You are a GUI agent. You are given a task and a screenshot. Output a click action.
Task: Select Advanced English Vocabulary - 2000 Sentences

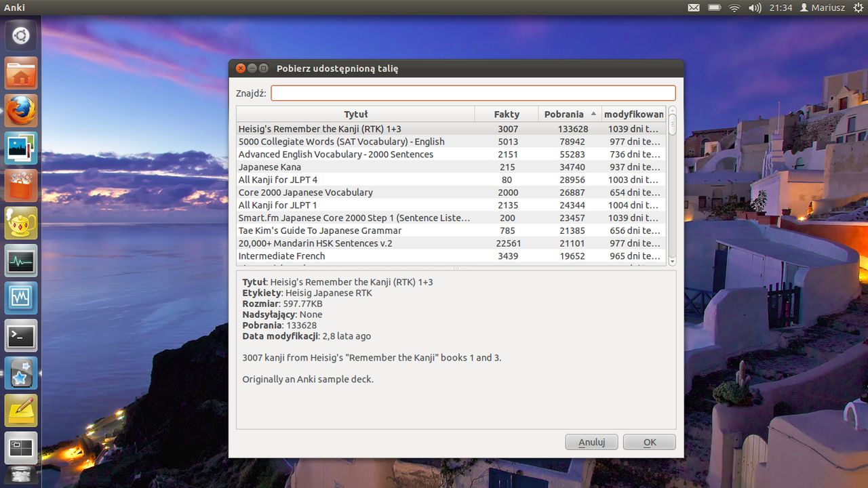(451, 154)
